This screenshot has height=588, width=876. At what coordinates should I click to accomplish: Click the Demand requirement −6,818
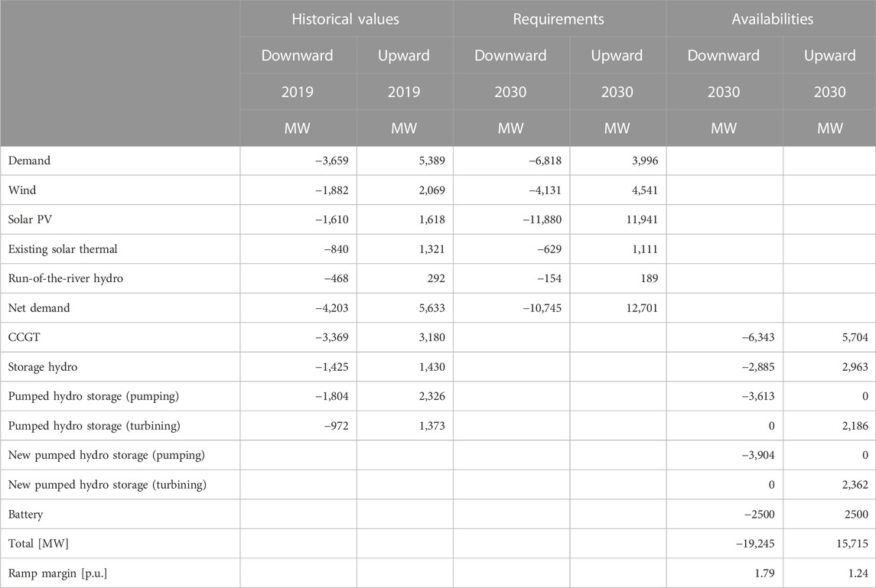pyautogui.click(x=544, y=161)
